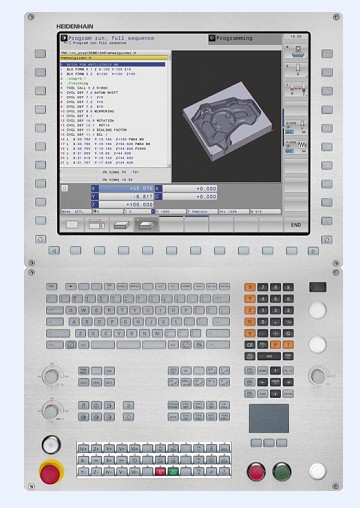Select the END soft key on screen
The width and height of the screenshot is (360, 508).
(296, 225)
